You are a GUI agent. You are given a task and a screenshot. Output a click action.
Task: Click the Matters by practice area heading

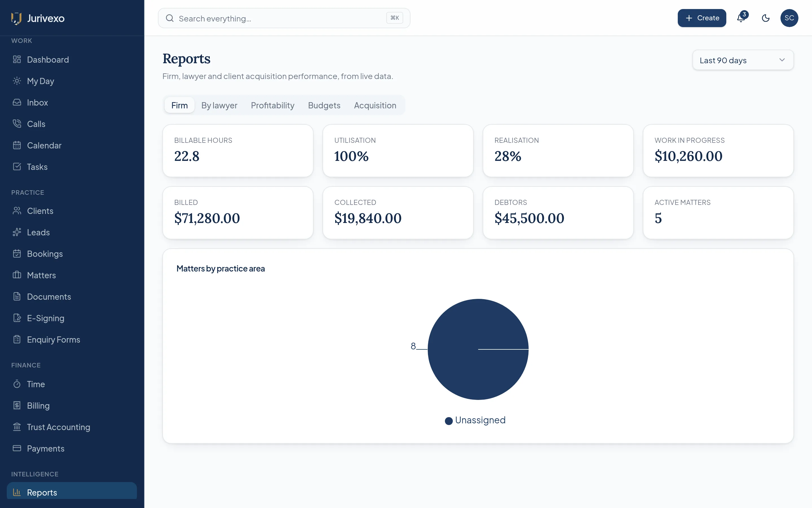(x=220, y=269)
